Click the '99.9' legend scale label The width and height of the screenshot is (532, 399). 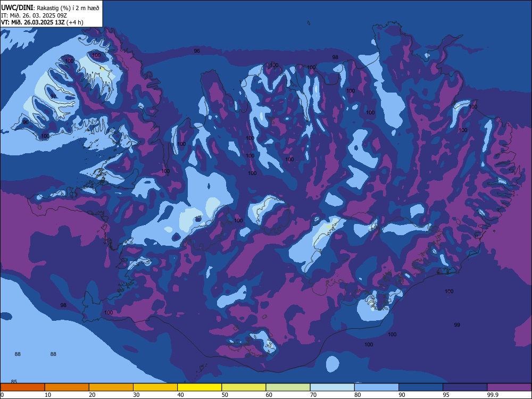(x=492, y=395)
